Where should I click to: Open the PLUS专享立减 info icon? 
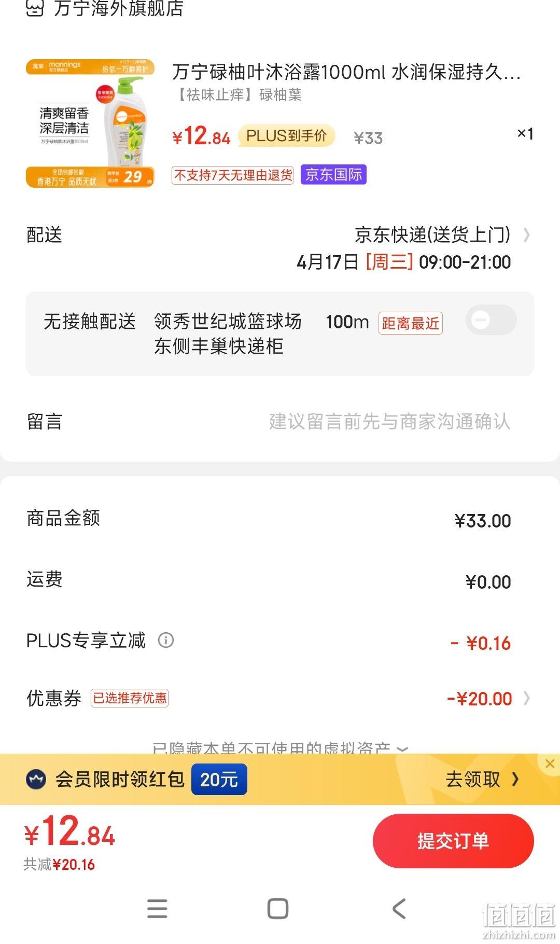pyautogui.click(x=166, y=640)
